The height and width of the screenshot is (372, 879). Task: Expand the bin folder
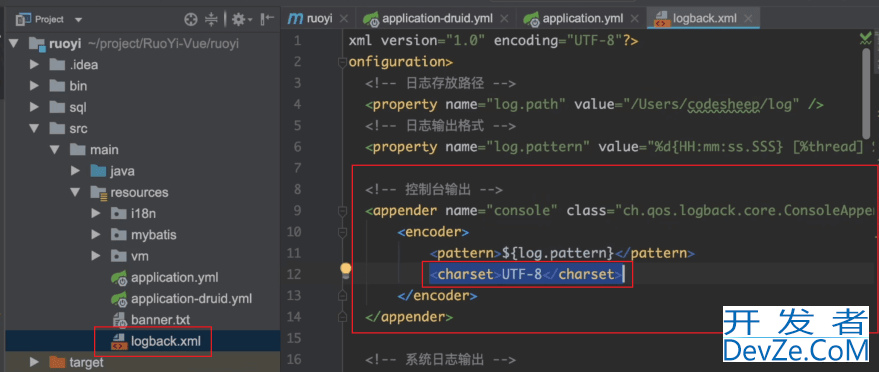pyautogui.click(x=34, y=86)
